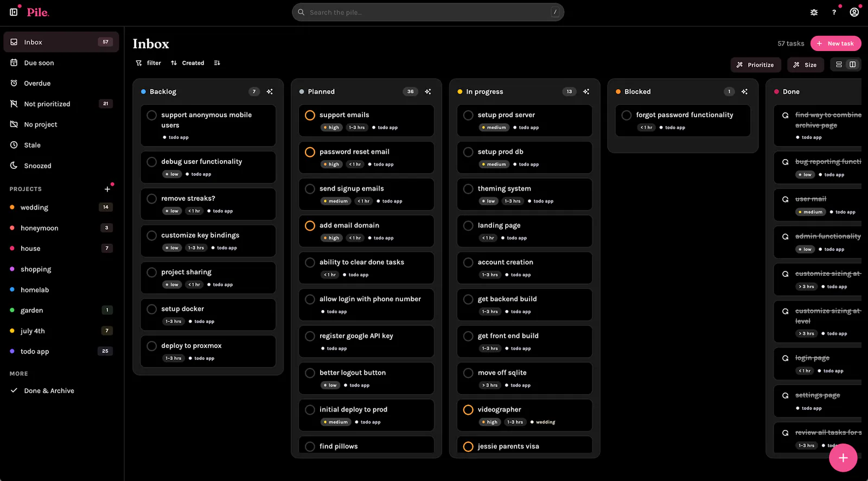Open Due soon in sidebar

coord(61,63)
